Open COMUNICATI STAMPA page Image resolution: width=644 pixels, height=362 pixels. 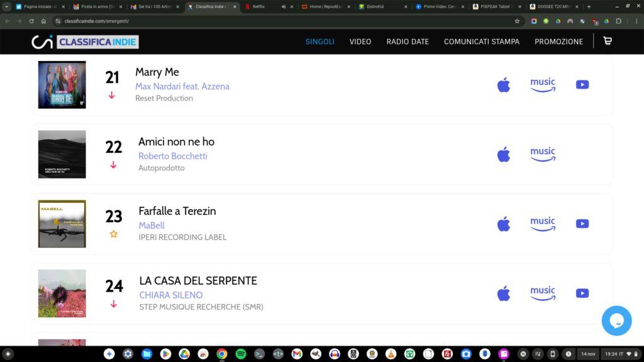pyautogui.click(x=481, y=41)
